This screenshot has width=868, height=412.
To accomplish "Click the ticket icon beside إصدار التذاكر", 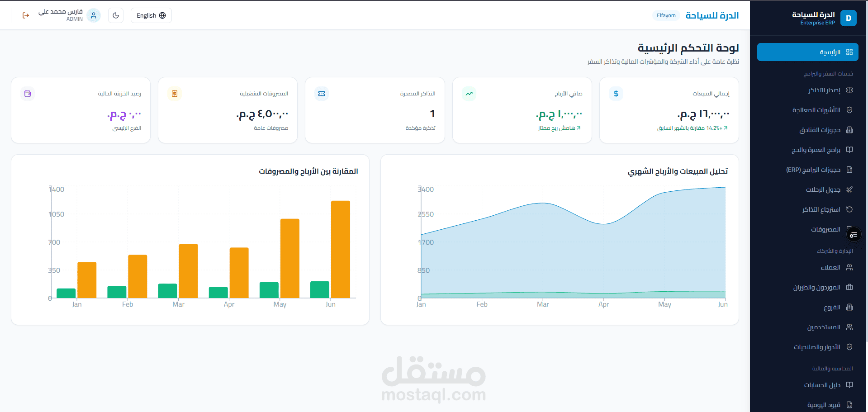I will (849, 90).
